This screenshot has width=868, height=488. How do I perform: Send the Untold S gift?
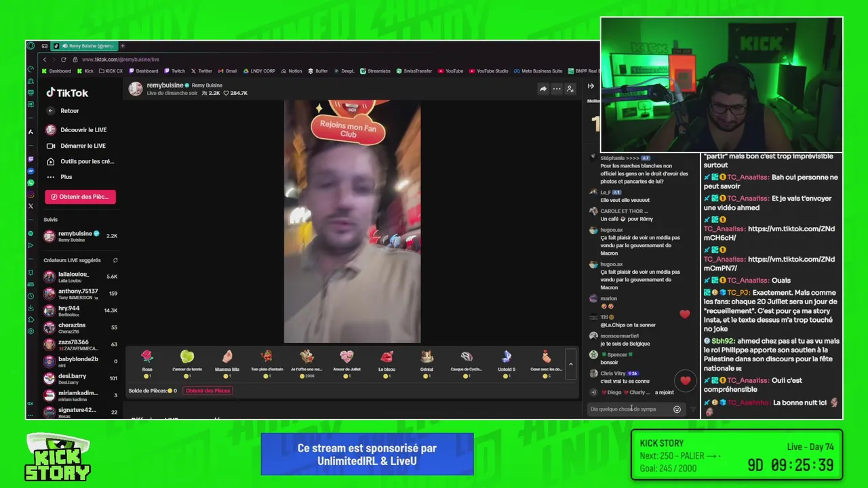coord(507,364)
